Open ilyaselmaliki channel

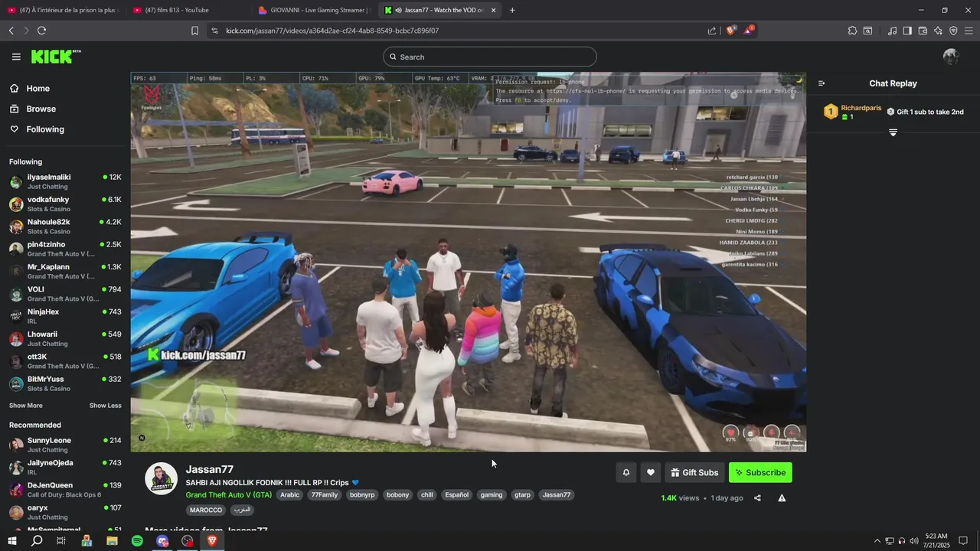pos(65,181)
